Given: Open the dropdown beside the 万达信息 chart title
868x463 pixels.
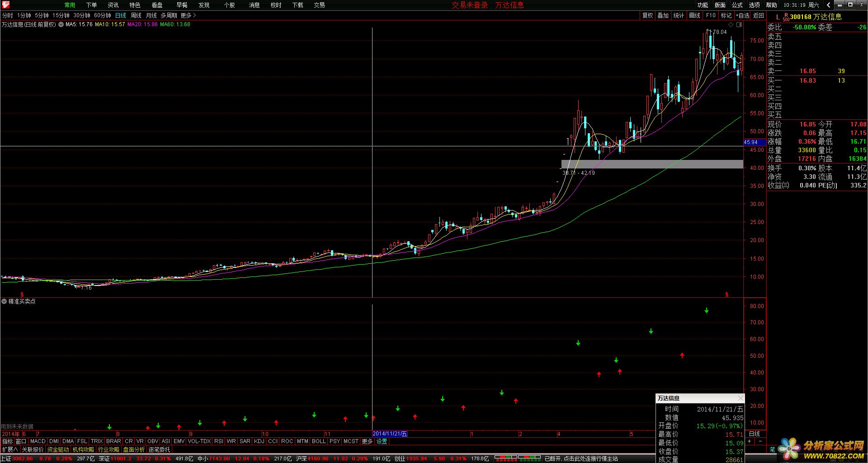Looking at the screenshot, I should point(61,24).
